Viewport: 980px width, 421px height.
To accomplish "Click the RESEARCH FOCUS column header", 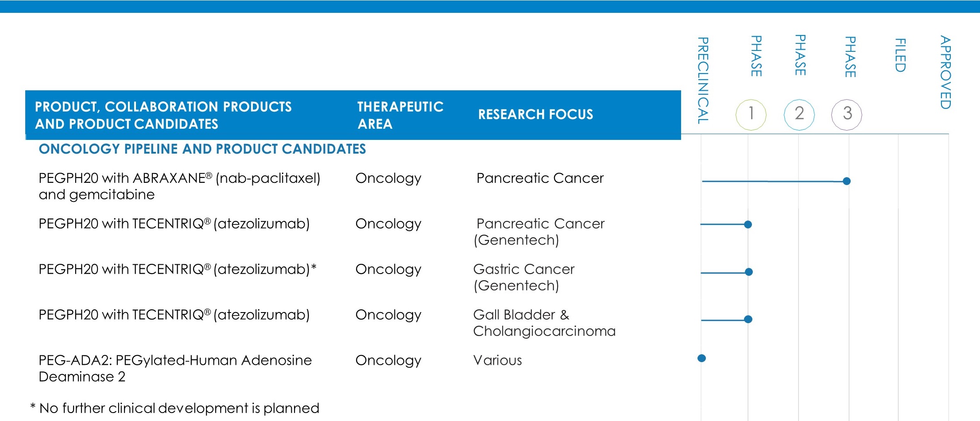I will (535, 115).
